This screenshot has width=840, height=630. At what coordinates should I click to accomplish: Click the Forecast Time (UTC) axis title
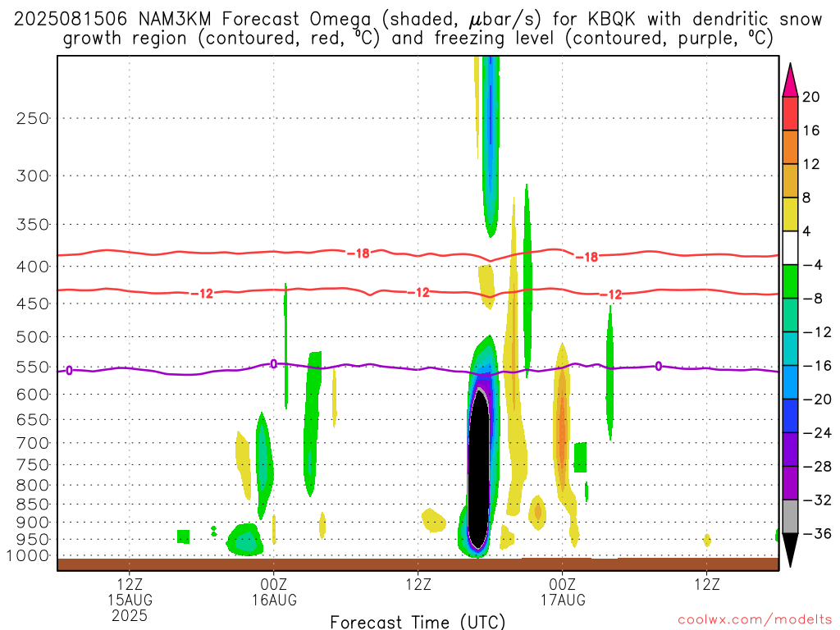(x=418, y=622)
